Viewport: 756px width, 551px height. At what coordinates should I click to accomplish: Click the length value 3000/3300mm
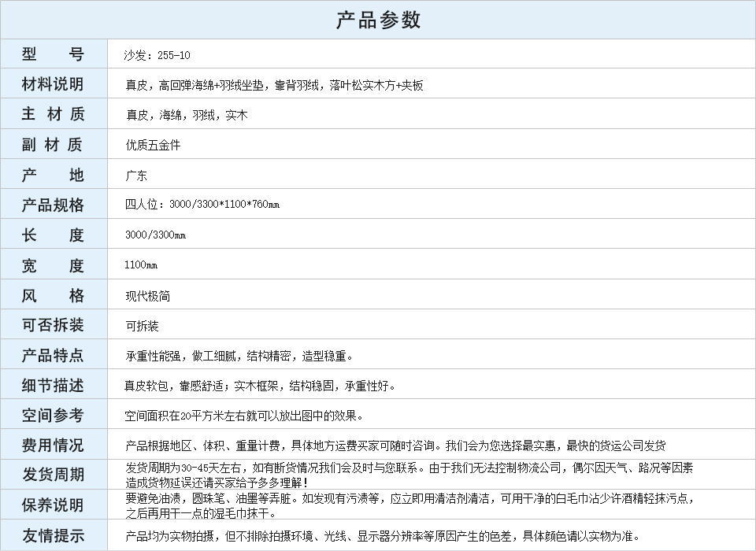point(155,235)
